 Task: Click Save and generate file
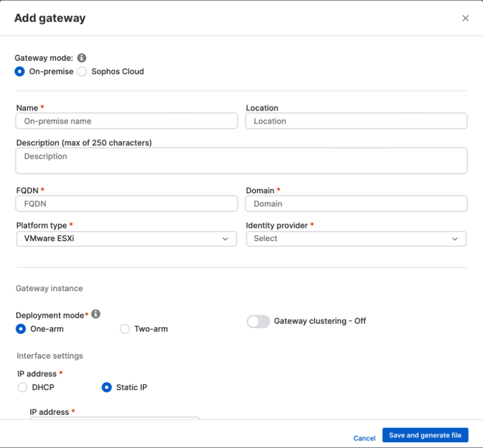click(x=425, y=435)
